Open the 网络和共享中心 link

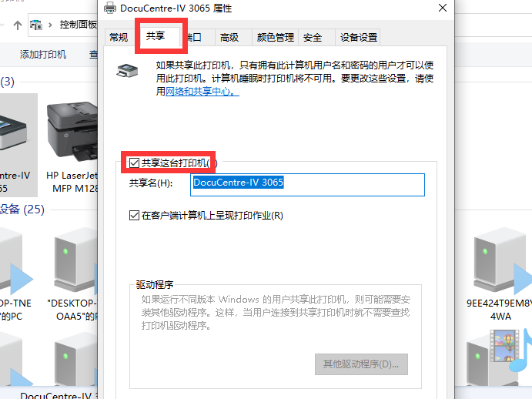[202, 92]
